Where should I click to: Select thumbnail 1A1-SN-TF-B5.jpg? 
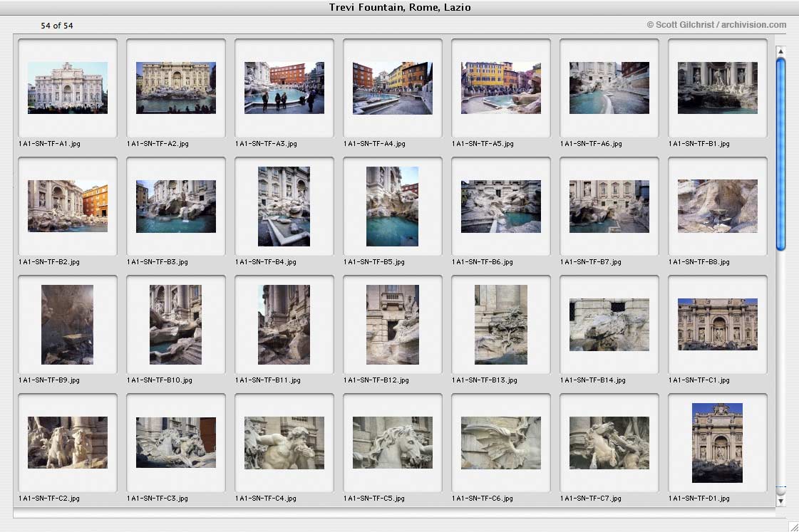392,207
